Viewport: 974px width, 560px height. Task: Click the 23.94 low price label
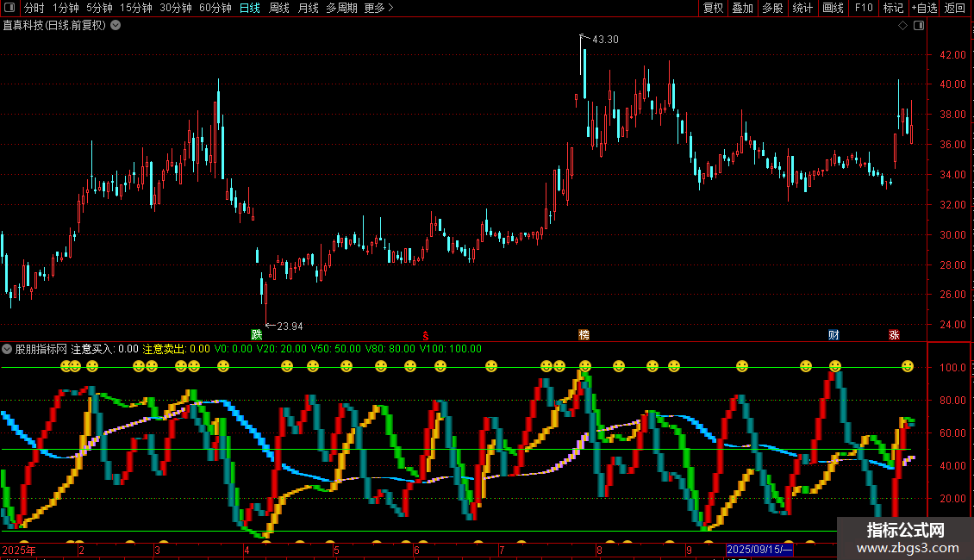coord(290,326)
